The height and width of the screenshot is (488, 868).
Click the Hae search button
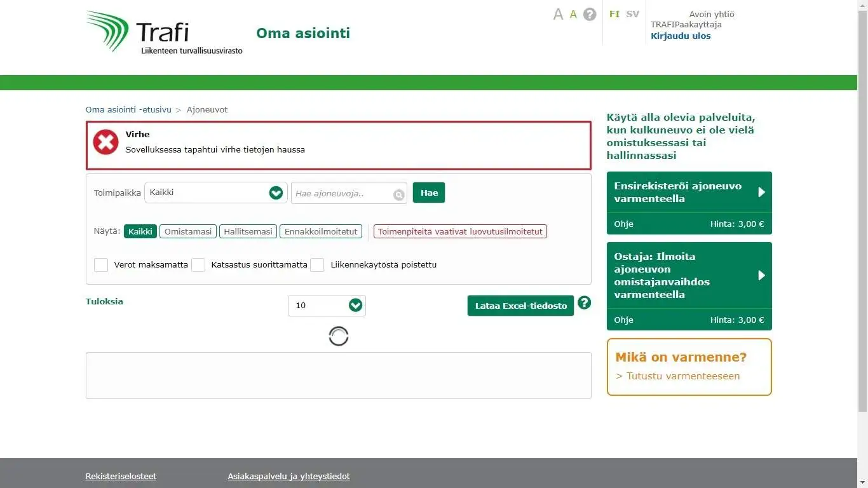429,193
